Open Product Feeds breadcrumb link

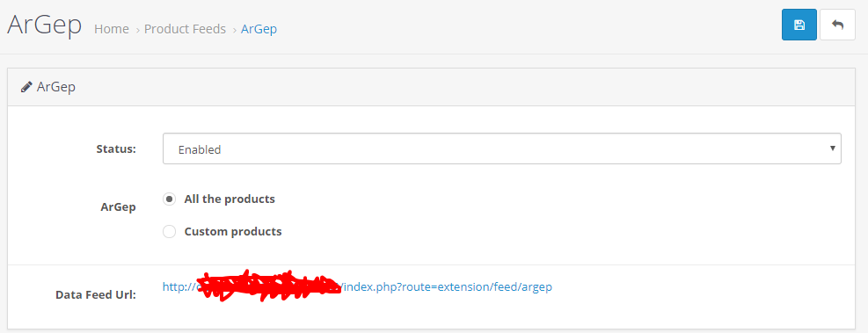185,29
